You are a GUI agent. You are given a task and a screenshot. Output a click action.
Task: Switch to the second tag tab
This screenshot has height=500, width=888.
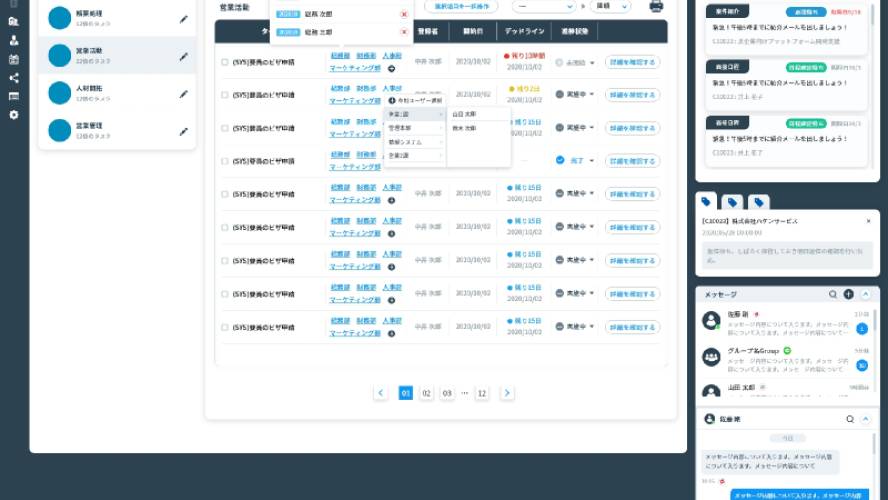(732, 202)
